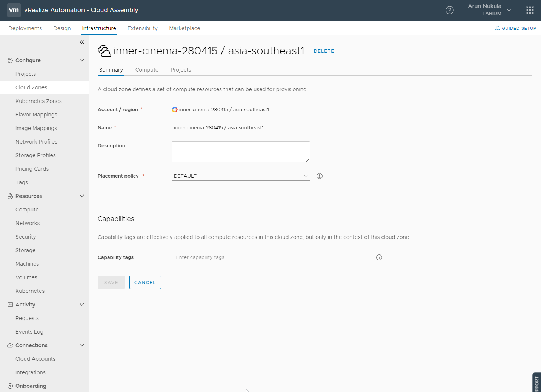This screenshot has width=541, height=392.
Task: Click the Placement policy info icon
Action: [x=320, y=176]
